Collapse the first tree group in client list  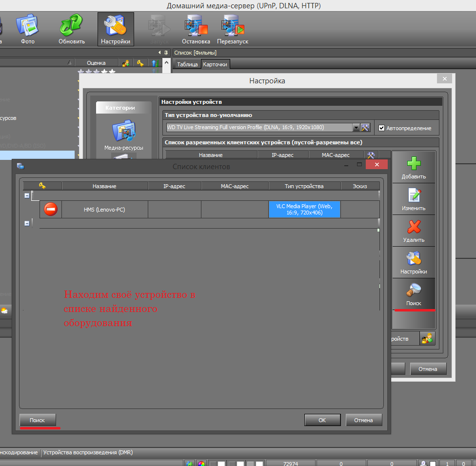27,195
